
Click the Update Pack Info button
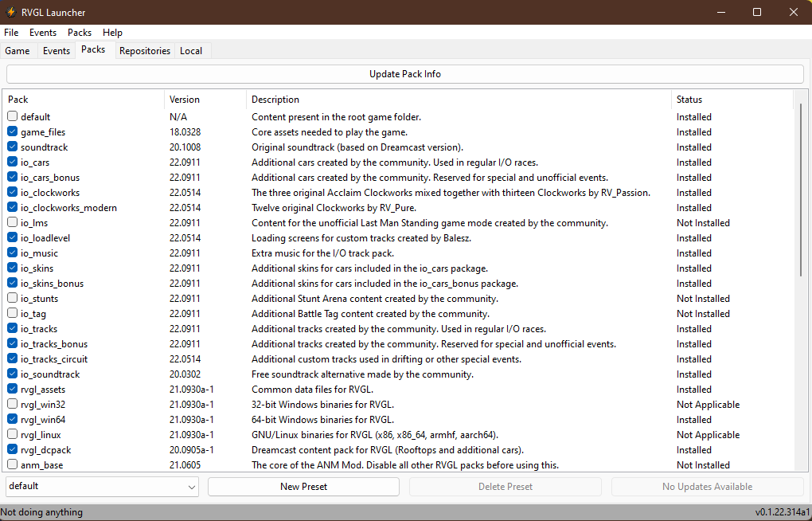tap(405, 73)
